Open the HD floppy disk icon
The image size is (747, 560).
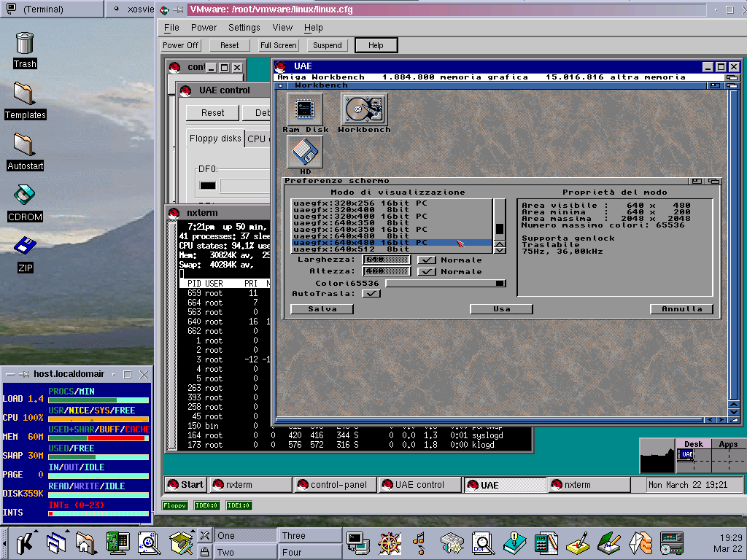coord(305,152)
